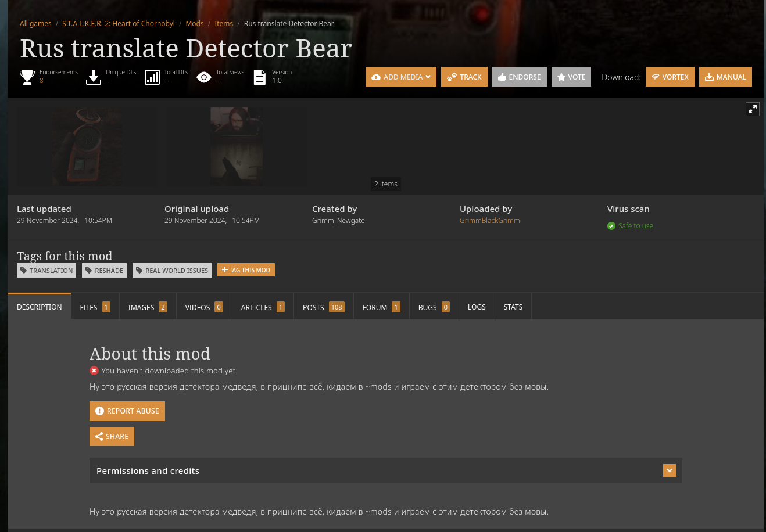The width and height of the screenshot is (766, 532).
Task: Click the red not-downloaded X icon
Action: 94,371
